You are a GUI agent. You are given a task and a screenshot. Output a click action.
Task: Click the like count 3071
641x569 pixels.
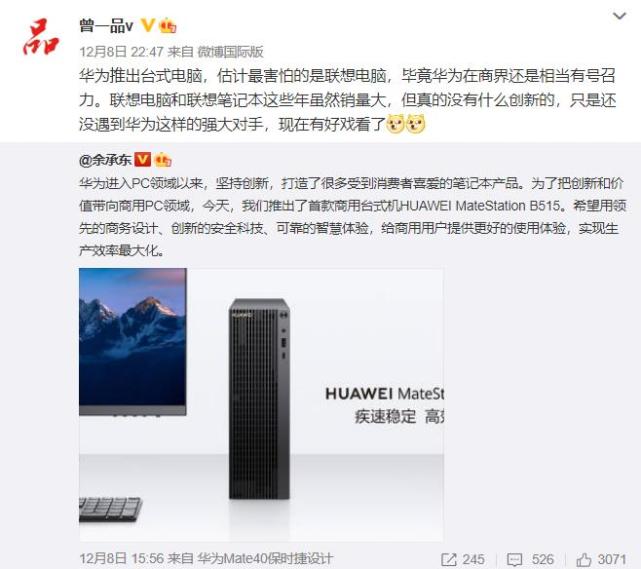pos(612,560)
